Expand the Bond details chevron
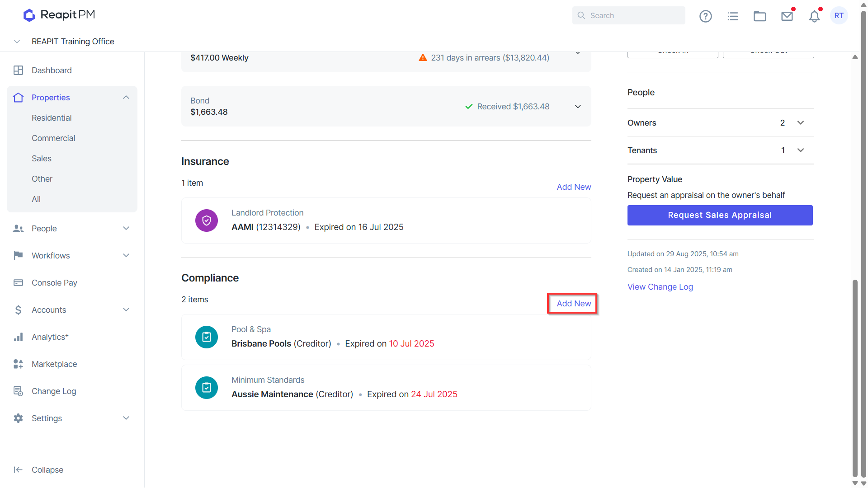This screenshot has width=868, height=488. (578, 107)
